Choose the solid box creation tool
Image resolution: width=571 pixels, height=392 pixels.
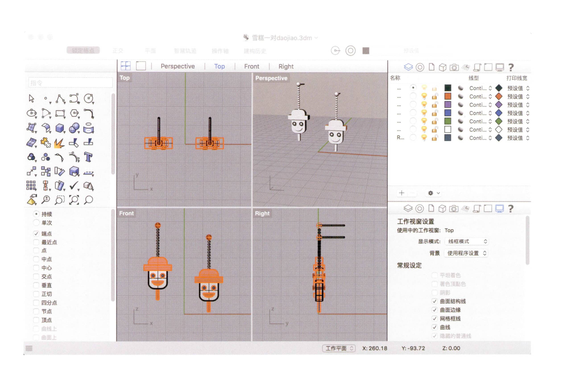click(x=60, y=128)
